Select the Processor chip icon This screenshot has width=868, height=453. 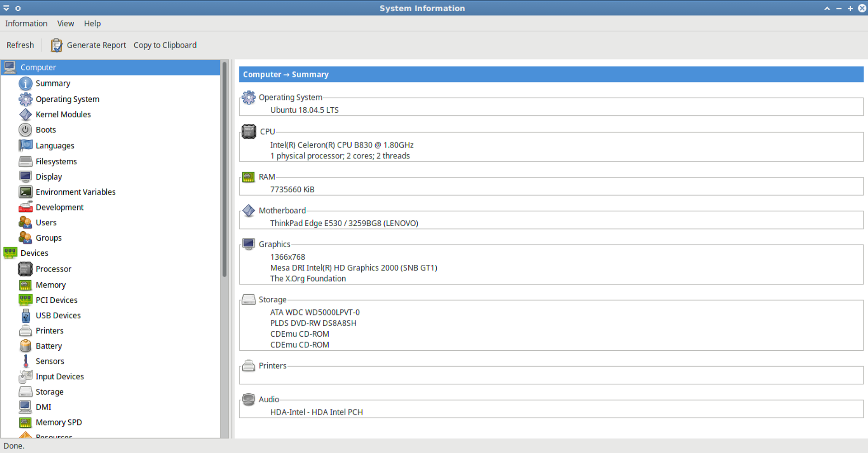pyautogui.click(x=25, y=269)
